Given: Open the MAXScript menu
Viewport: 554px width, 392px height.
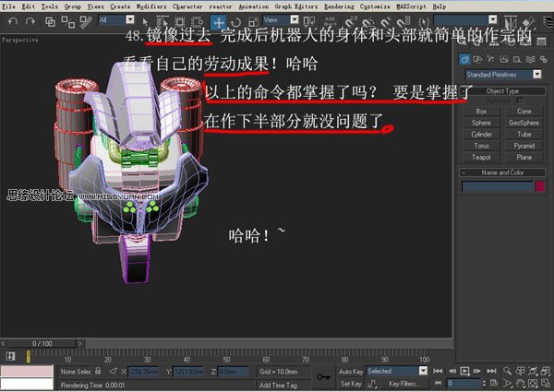Looking at the screenshot, I should [411, 6].
